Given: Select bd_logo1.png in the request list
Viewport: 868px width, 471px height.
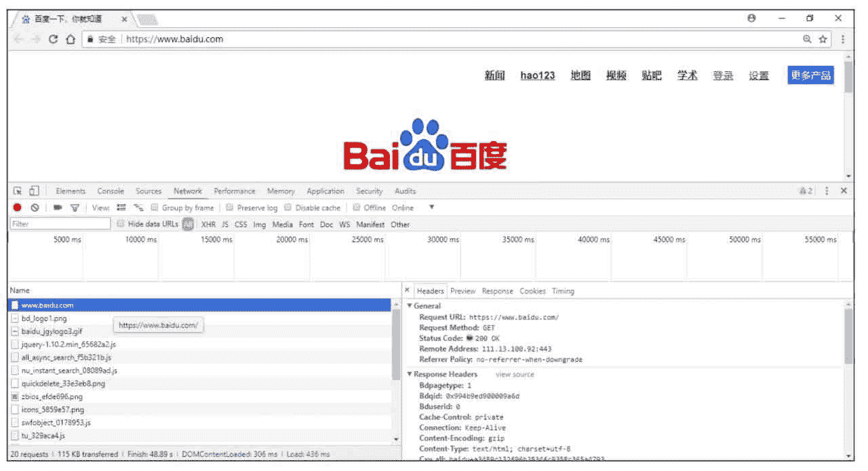Looking at the screenshot, I should 44,318.
